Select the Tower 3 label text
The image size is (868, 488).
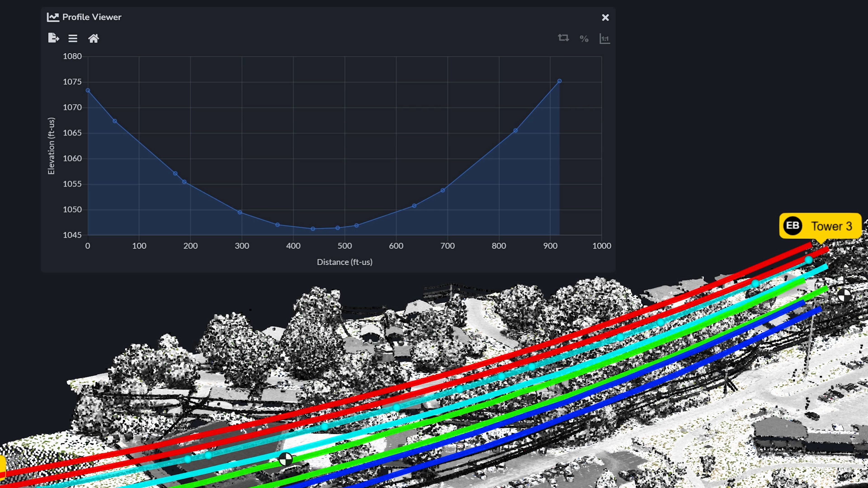click(x=831, y=226)
